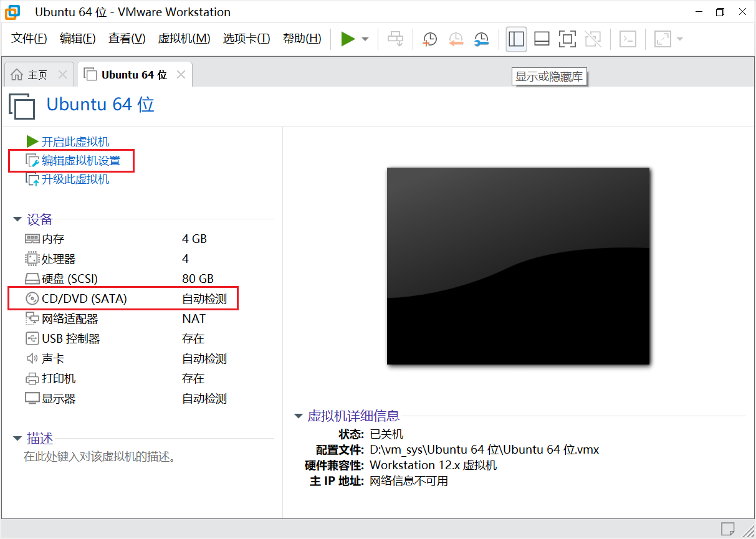Open the 虚拟机(M) menu
756x539 pixels.
pyautogui.click(x=184, y=39)
